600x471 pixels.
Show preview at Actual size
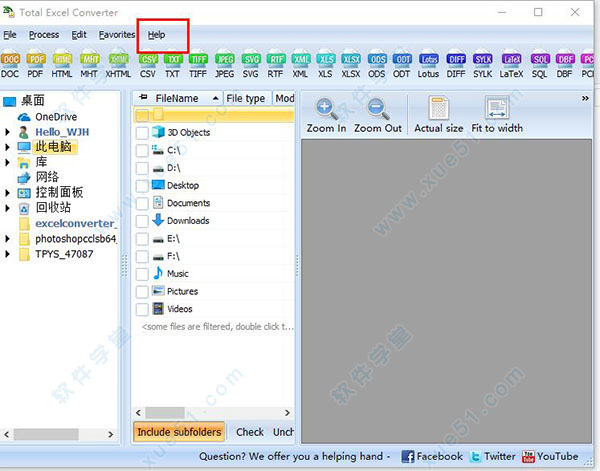439,116
